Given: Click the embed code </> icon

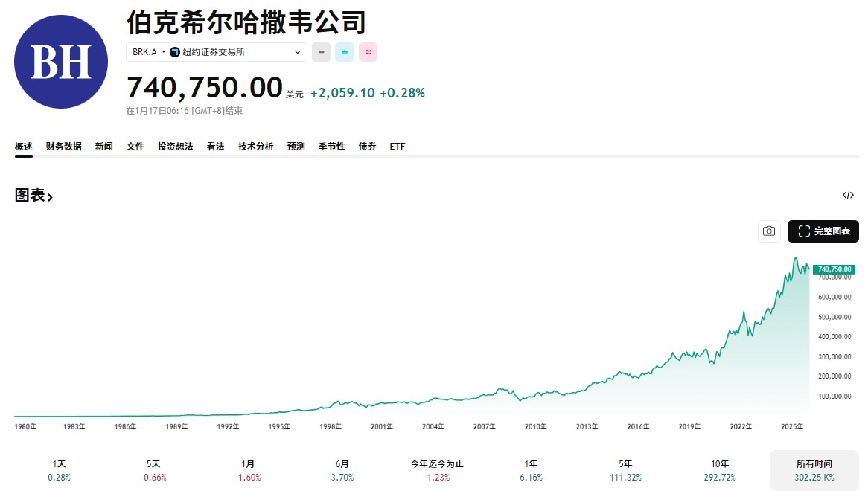Looking at the screenshot, I should coord(848,195).
